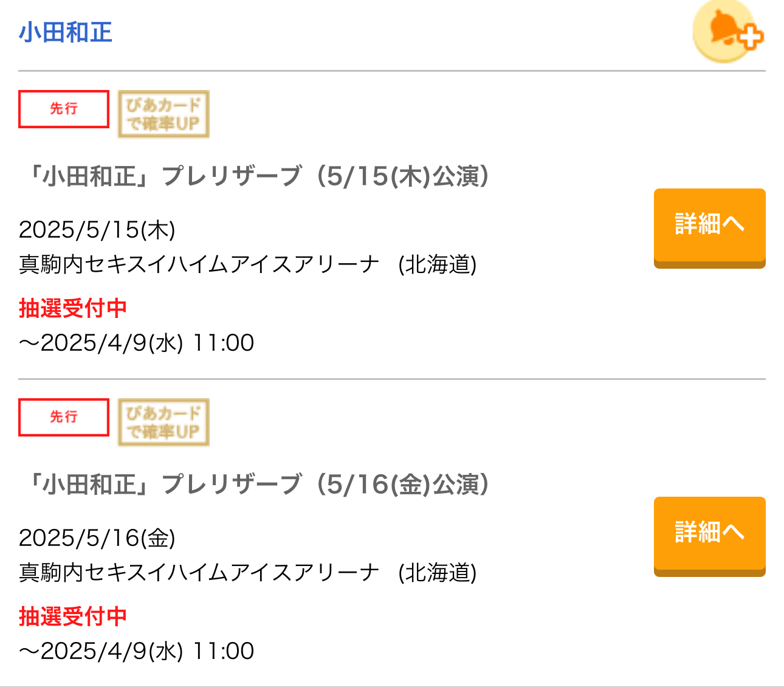Select the 2025/5/16(金) date text
Image resolution: width=784 pixels, height=687 pixels.
[x=97, y=538]
